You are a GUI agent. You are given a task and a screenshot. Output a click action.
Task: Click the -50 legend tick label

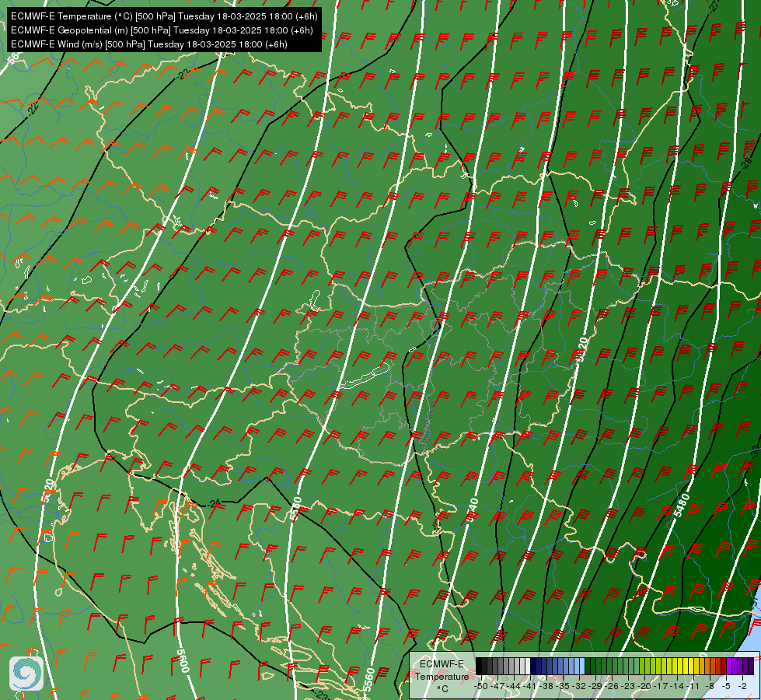(481, 687)
